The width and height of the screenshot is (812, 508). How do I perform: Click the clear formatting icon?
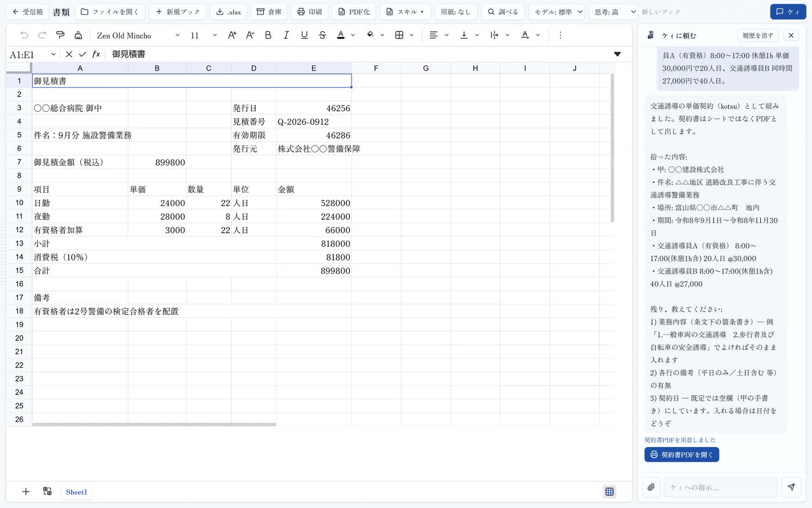78,35
